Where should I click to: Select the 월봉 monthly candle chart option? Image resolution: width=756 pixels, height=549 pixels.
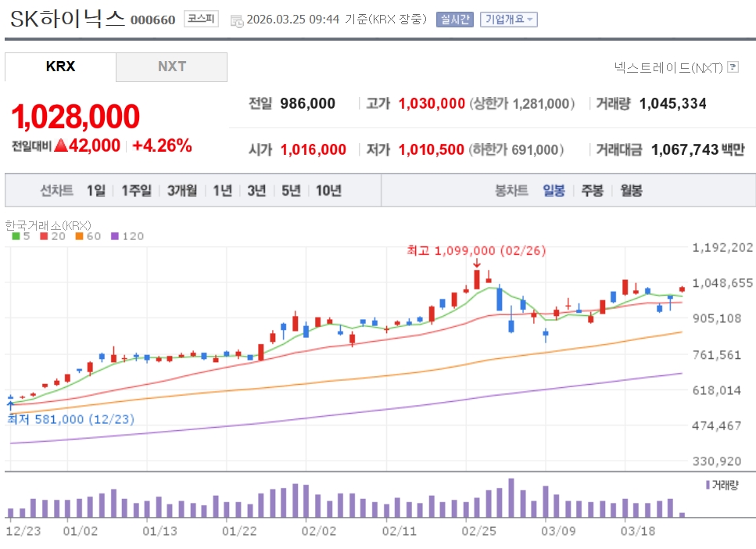tap(631, 190)
